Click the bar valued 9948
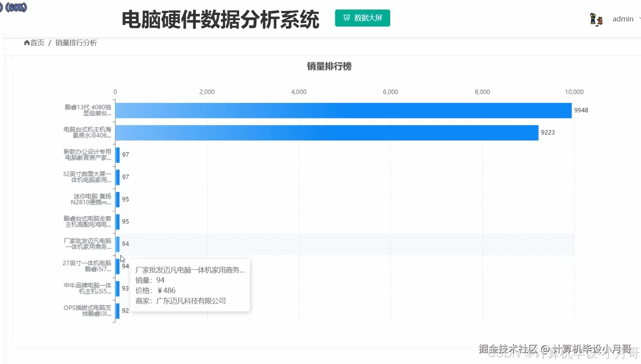The width and height of the screenshot is (641, 364). [343, 111]
